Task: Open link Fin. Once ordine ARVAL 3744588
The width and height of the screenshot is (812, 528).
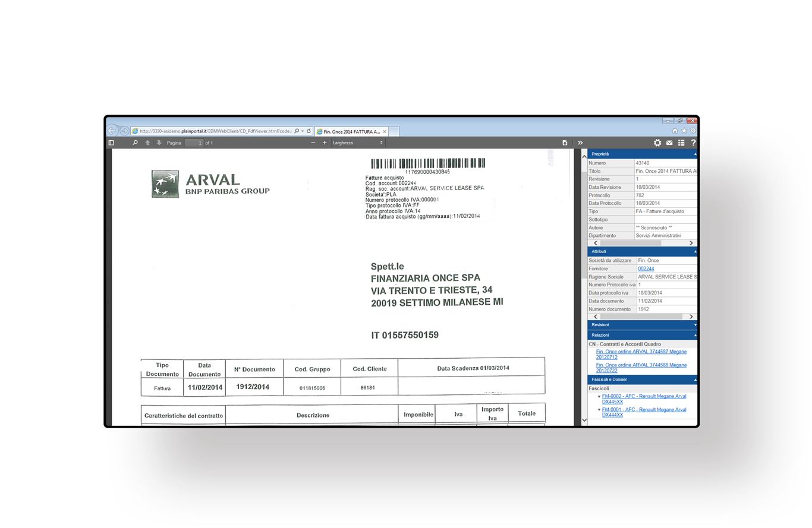Action: pos(641,368)
